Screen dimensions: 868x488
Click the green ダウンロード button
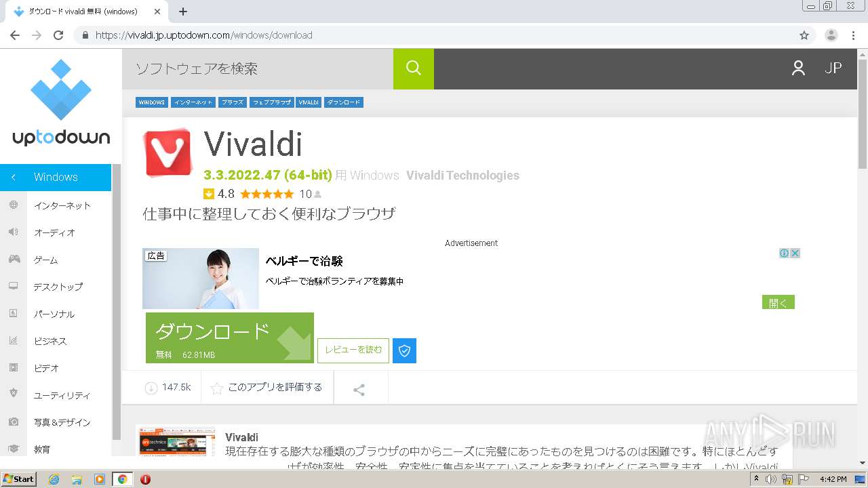coord(230,338)
